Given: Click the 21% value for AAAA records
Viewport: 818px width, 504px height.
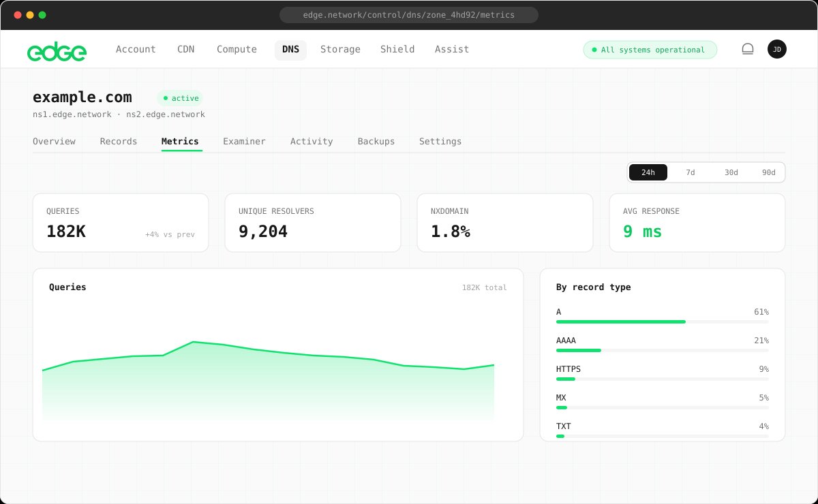Looking at the screenshot, I should [x=761, y=341].
